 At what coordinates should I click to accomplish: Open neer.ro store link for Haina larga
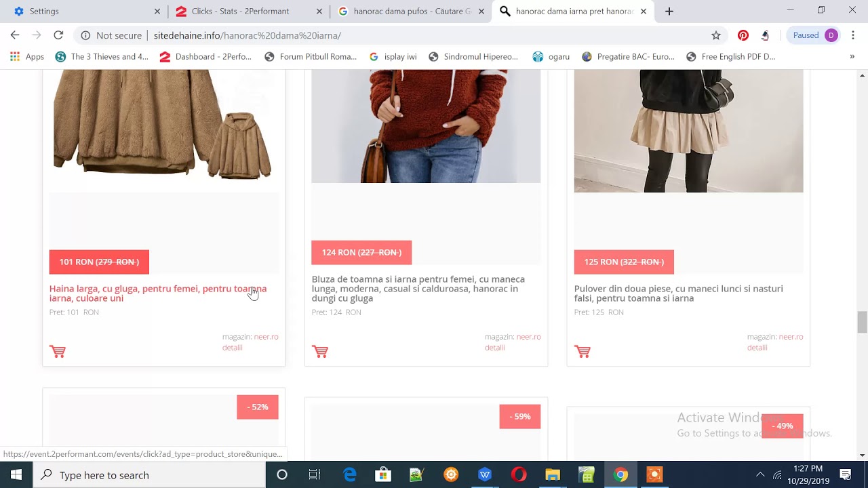[x=266, y=336]
